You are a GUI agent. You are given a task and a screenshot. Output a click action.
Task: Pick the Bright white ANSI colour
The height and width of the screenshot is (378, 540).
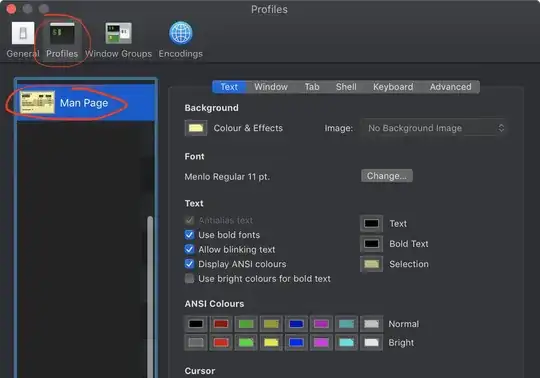(x=371, y=343)
